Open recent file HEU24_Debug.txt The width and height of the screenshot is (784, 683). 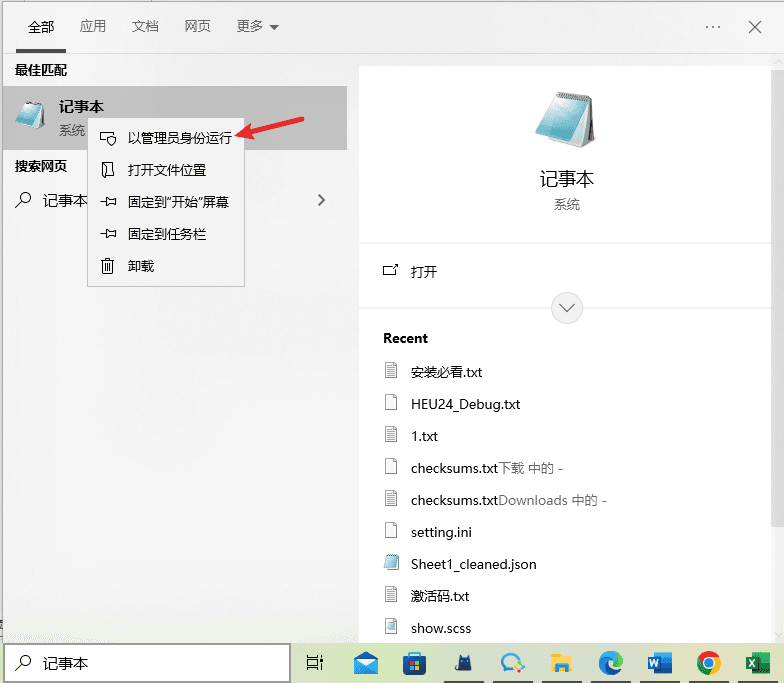[x=465, y=404]
